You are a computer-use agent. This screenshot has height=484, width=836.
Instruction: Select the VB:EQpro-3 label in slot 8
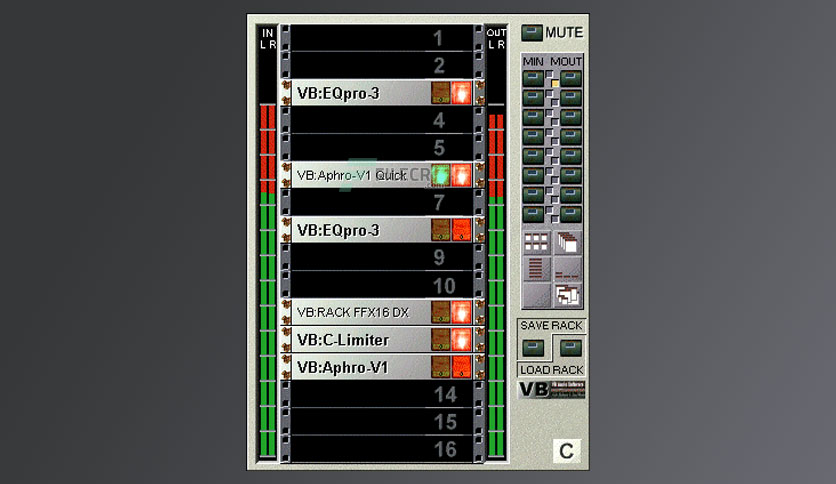(x=339, y=230)
